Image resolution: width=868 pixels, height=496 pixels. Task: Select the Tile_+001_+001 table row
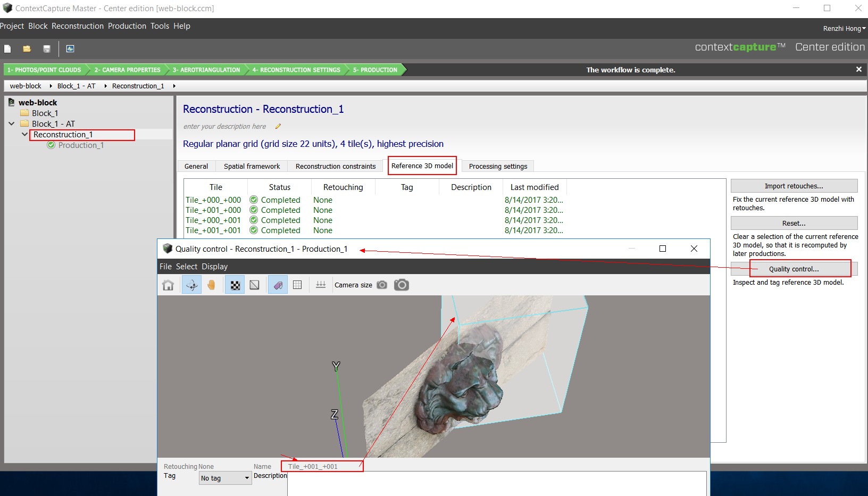pos(374,230)
